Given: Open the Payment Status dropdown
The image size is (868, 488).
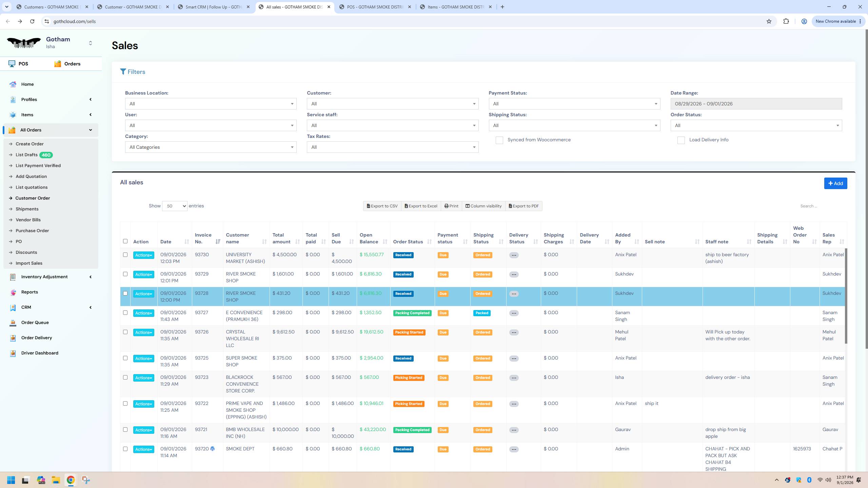Looking at the screenshot, I should [574, 104].
